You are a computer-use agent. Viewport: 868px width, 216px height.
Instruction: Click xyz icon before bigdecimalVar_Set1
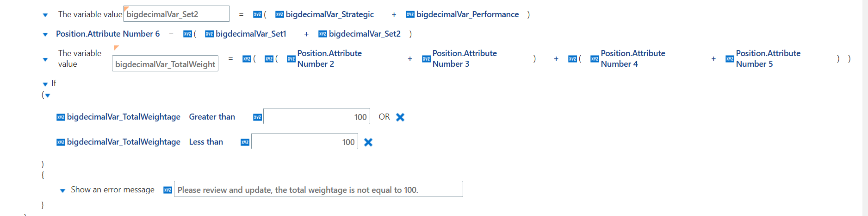pyautogui.click(x=209, y=34)
